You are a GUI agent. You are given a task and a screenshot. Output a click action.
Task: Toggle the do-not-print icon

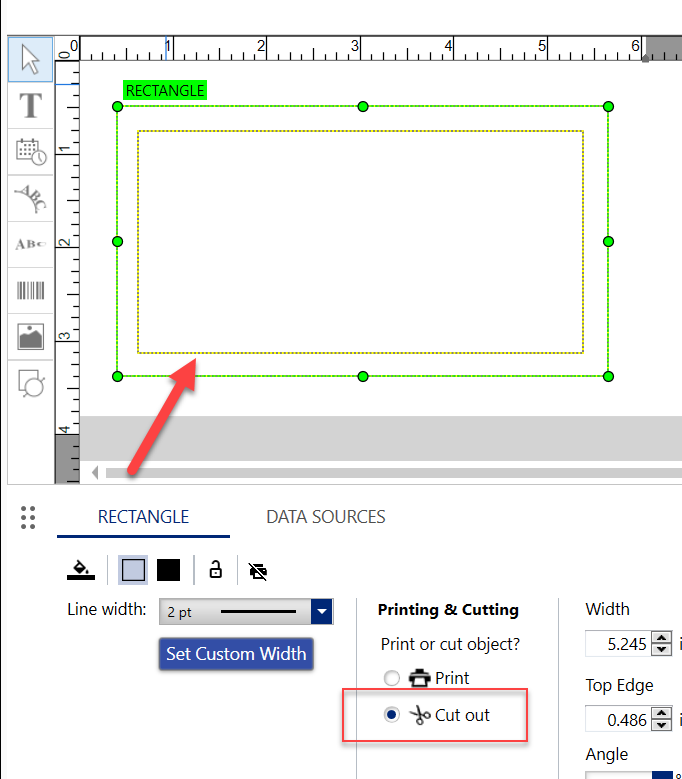[x=258, y=571]
